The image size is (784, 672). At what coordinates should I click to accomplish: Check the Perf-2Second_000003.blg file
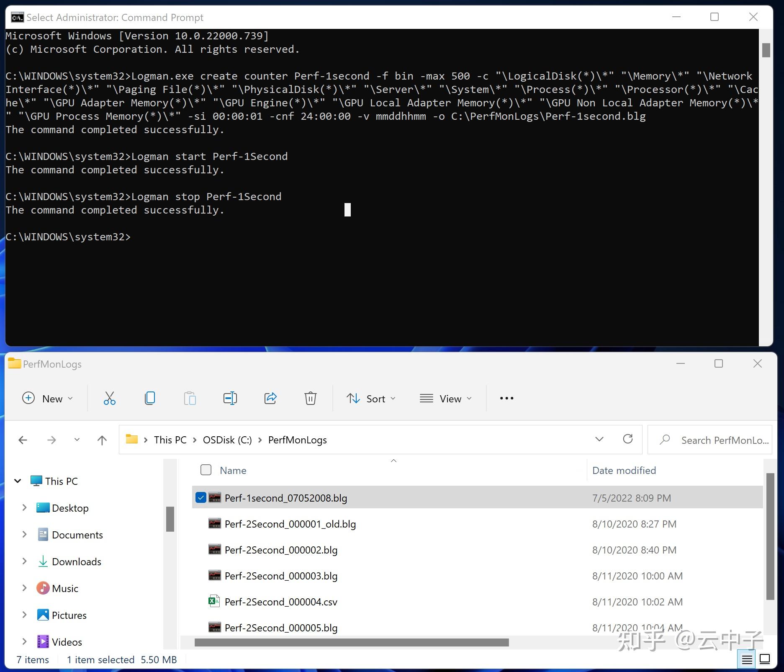pyautogui.click(x=201, y=576)
